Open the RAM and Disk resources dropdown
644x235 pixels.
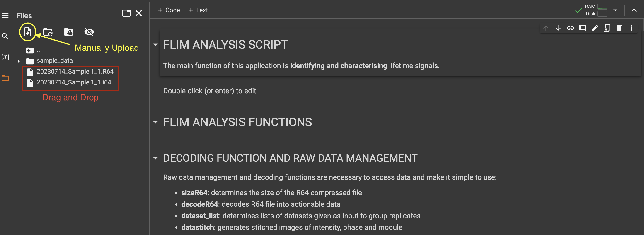615,10
